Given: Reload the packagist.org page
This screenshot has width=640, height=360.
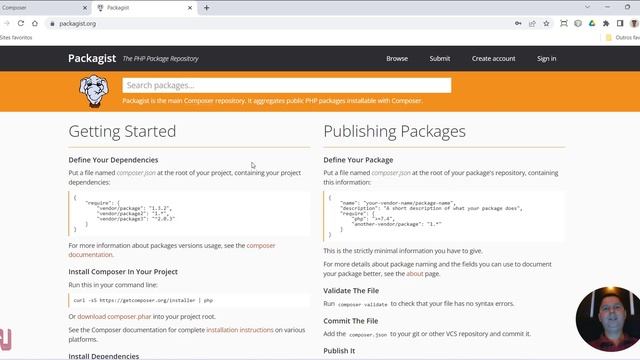Looking at the screenshot, I should [x=20, y=24].
